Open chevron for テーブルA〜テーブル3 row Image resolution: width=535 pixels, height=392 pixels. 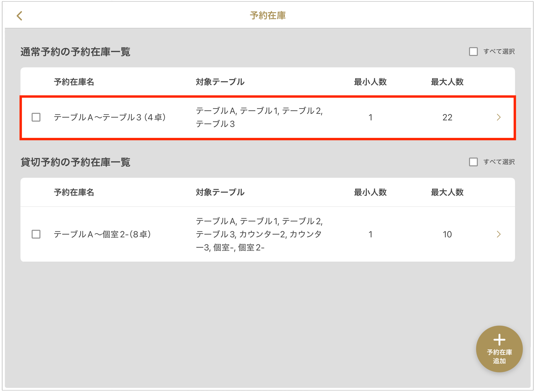pyautogui.click(x=498, y=117)
